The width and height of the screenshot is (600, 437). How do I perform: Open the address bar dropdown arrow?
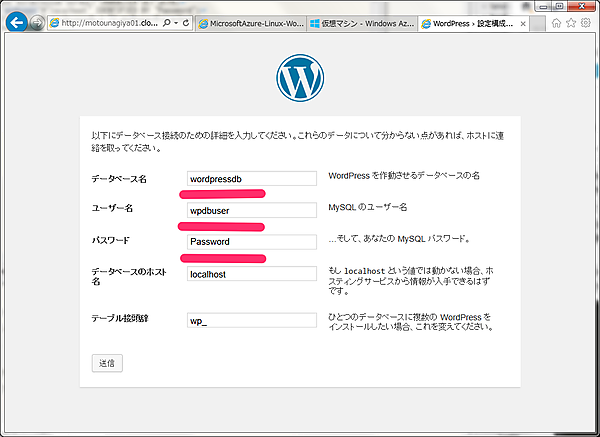(176, 23)
